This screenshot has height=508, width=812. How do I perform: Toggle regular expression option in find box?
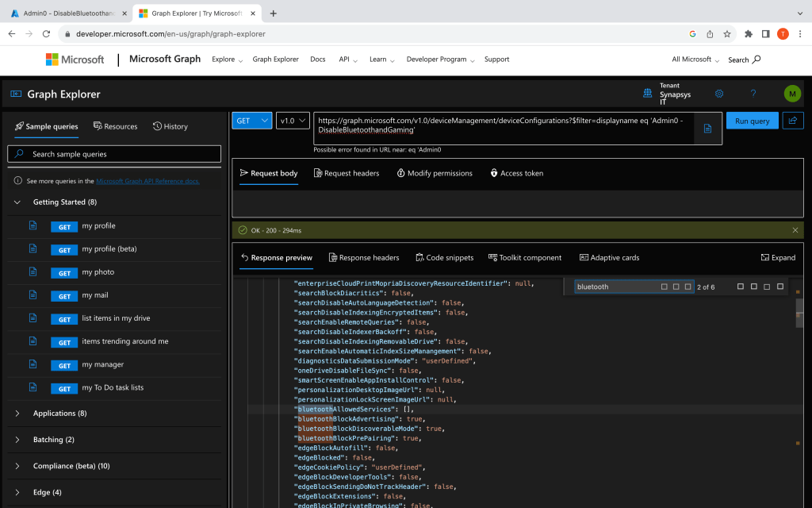pos(688,287)
